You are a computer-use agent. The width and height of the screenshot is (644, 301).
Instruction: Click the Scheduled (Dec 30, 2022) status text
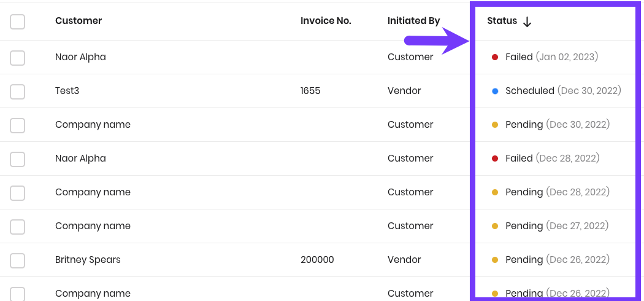[563, 90]
